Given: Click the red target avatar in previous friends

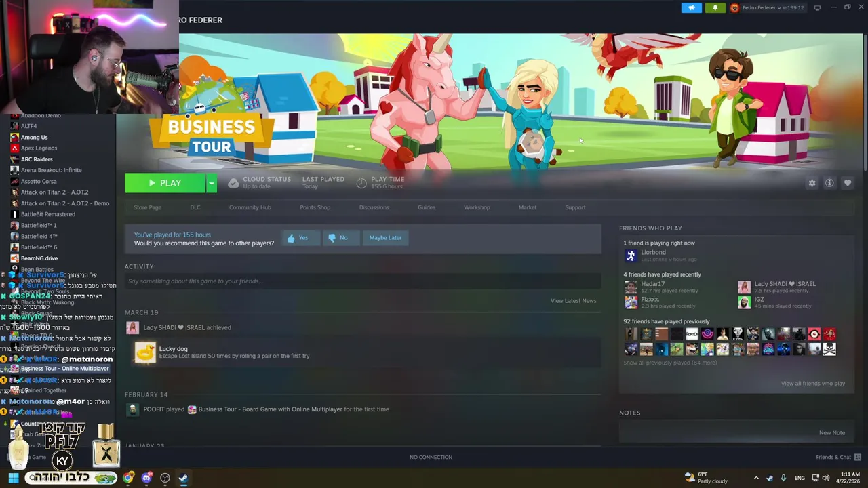Looking at the screenshot, I should pos(814,334).
